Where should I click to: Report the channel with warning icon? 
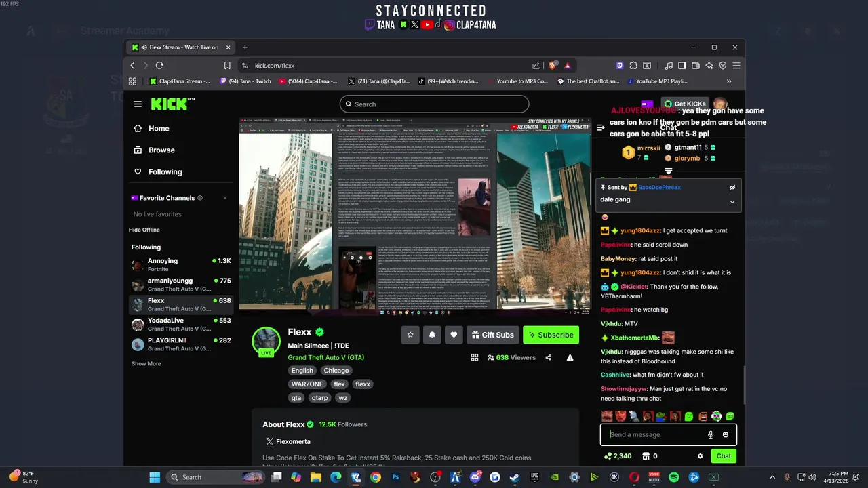tap(570, 357)
